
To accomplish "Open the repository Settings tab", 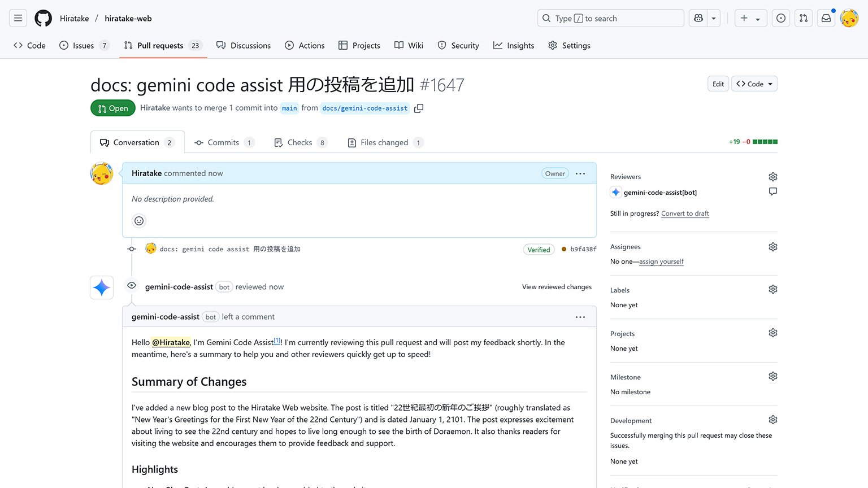I will coord(570,45).
